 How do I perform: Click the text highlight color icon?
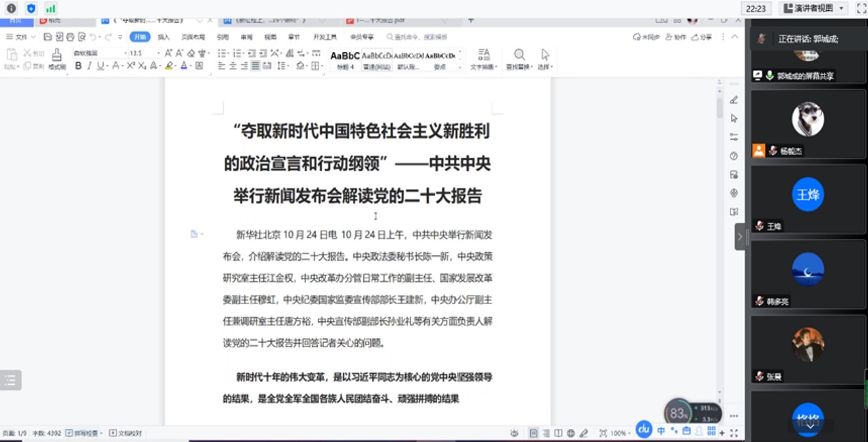[x=169, y=66]
